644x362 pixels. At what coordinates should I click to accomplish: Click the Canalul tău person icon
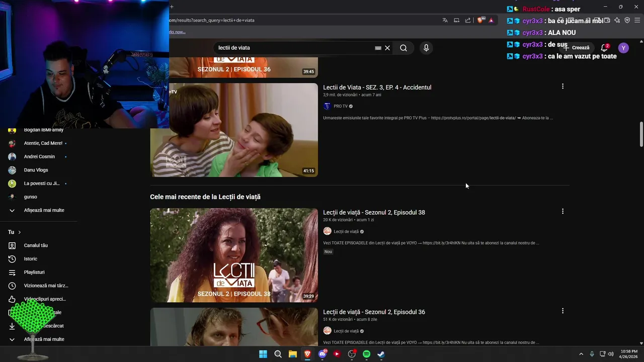click(x=12, y=245)
